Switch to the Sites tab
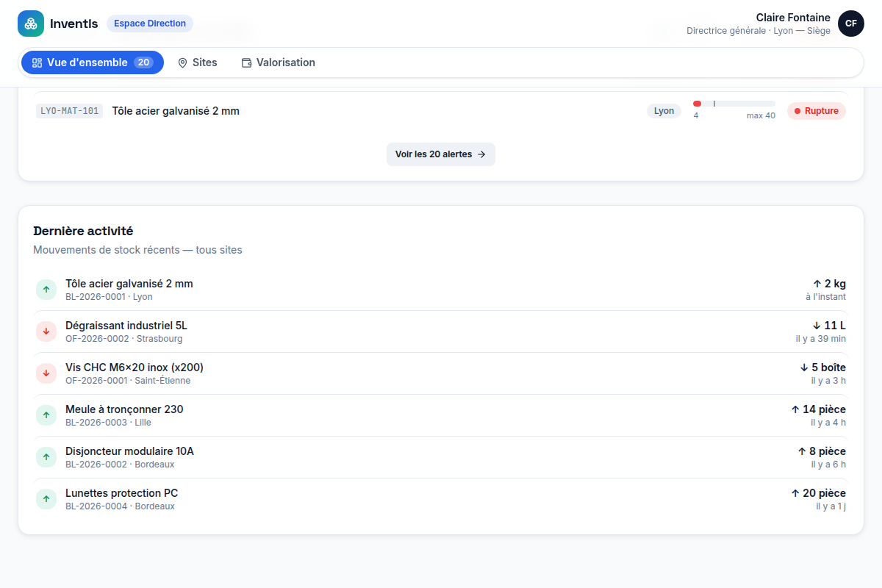The image size is (882, 588). click(x=198, y=62)
